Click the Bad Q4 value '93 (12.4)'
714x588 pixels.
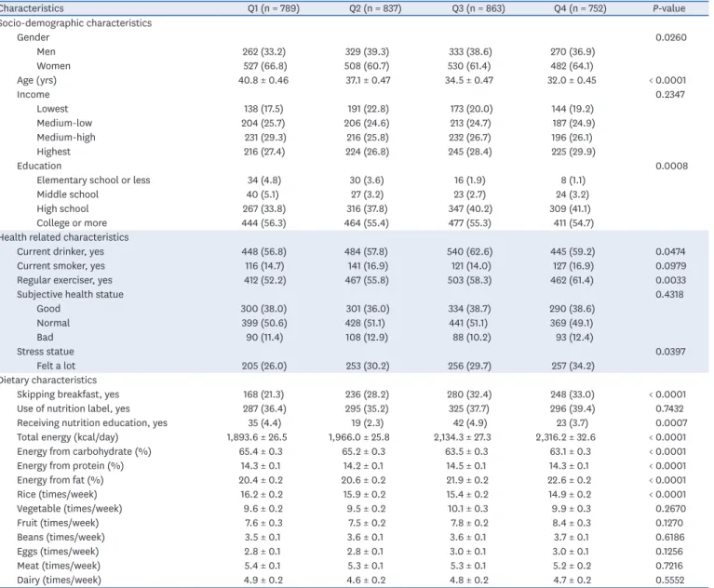tap(574, 338)
